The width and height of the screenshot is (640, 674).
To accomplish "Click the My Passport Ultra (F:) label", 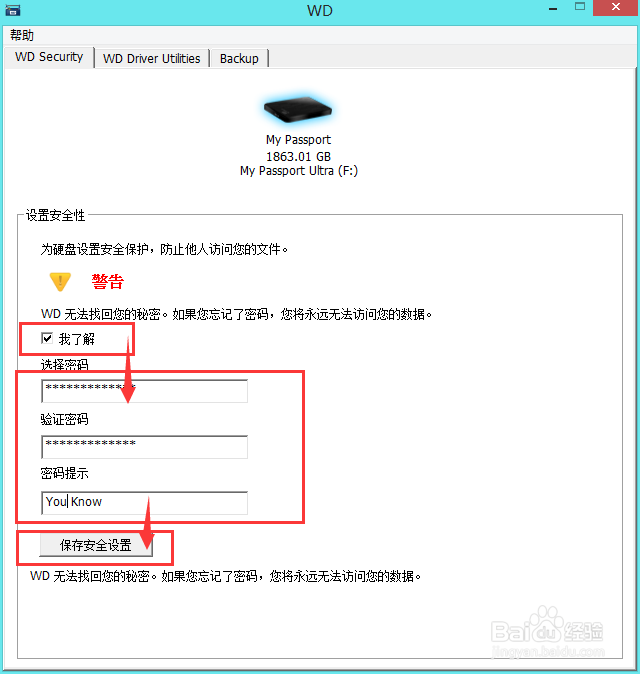I will 299,171.
